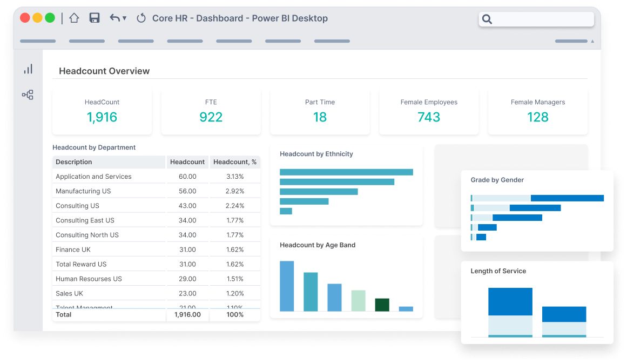
Task: Save the dashboard using the save icon
Action: pos(95,18)
